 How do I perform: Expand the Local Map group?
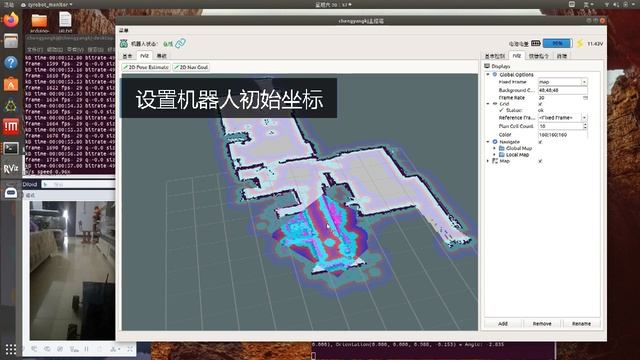[495, 155]
